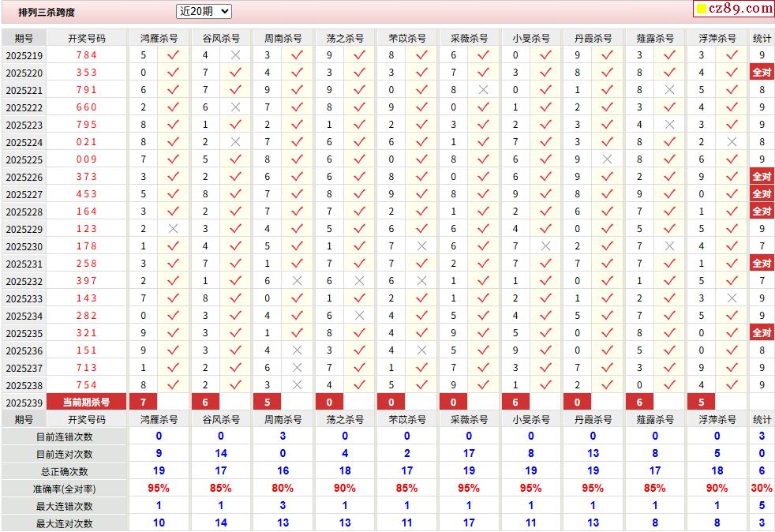Click 周南's 目前连错次数 value 3

point(283,436)
